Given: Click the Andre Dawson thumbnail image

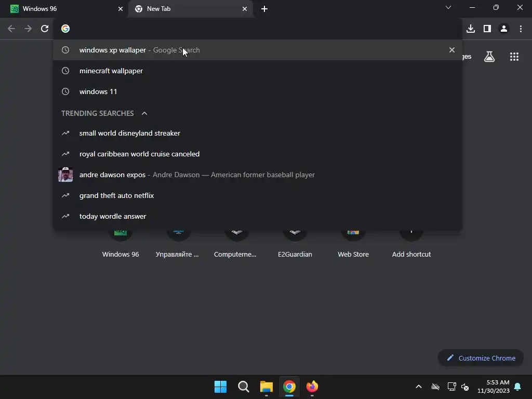Looking at the screenshot, I should tap(65, 175).
